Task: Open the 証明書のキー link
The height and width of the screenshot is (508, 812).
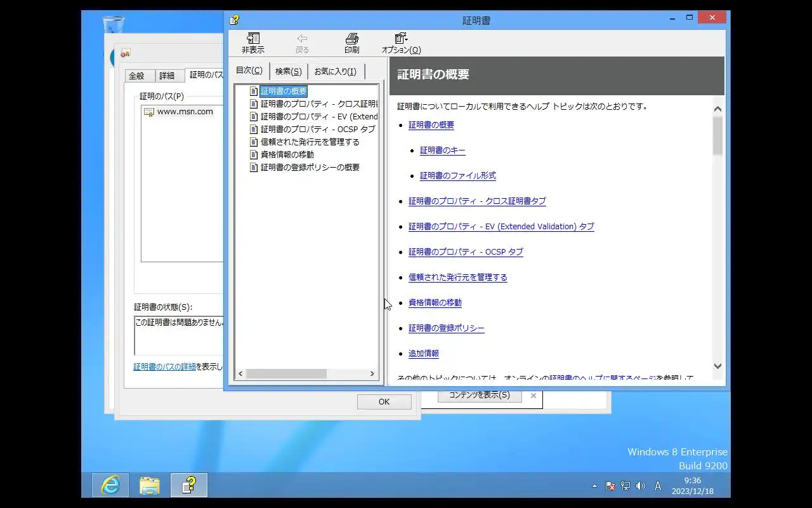Action: point(443,150)
